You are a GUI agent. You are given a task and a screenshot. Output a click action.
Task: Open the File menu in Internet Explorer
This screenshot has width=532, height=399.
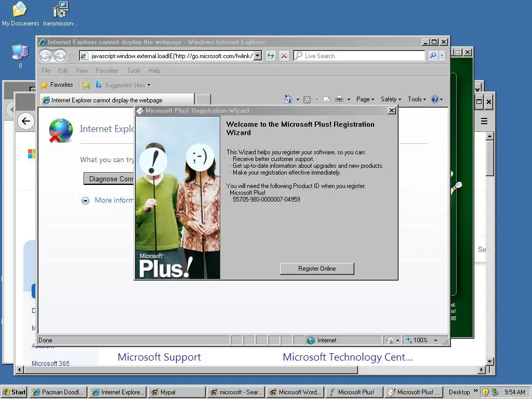coord(46,71)
